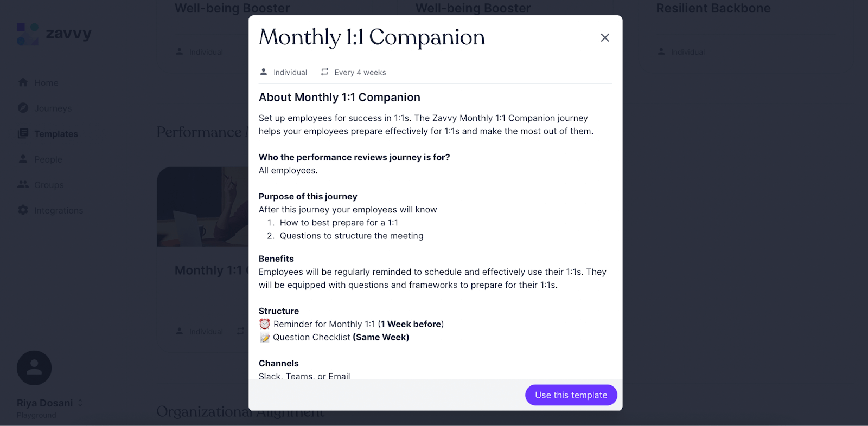Click the Zavvy logo
The height and width of the screenshot is (426, 868).
point(53,33)
